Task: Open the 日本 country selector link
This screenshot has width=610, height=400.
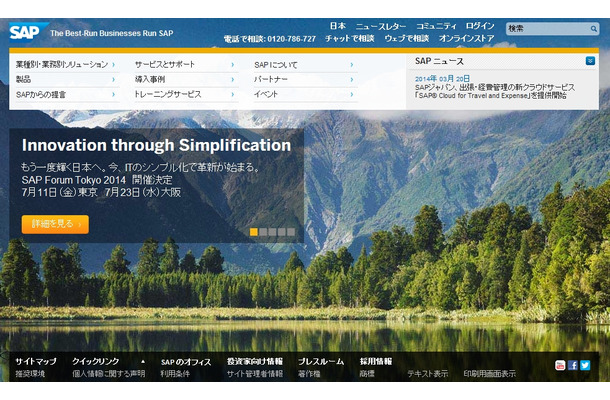Action: point(338,26)
